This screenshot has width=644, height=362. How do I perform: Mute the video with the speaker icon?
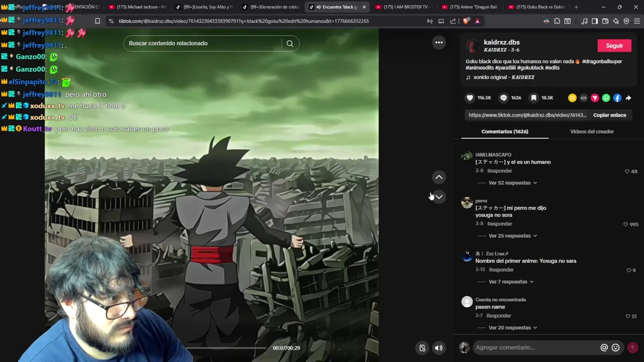[439, 348]
